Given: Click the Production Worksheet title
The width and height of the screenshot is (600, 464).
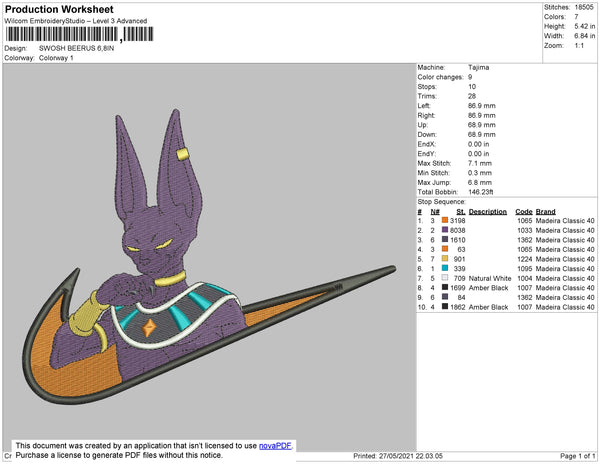Looking at the screenshot, I should click(x=58, y=10).
